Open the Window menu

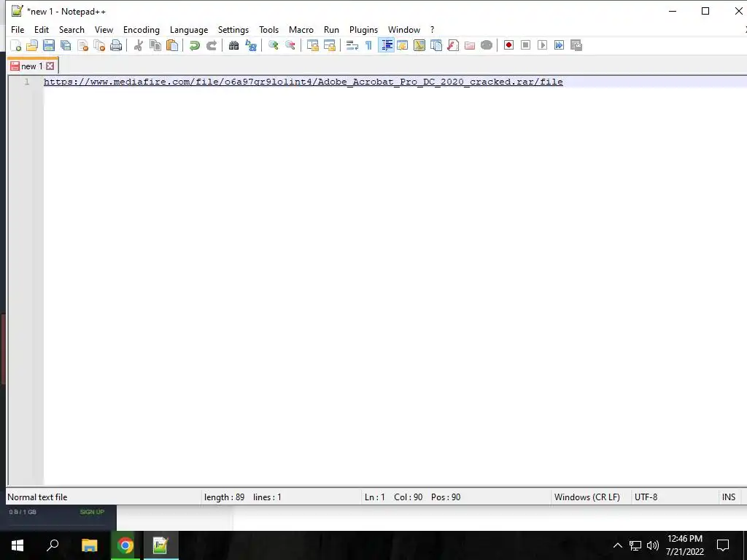click(404, 29)
